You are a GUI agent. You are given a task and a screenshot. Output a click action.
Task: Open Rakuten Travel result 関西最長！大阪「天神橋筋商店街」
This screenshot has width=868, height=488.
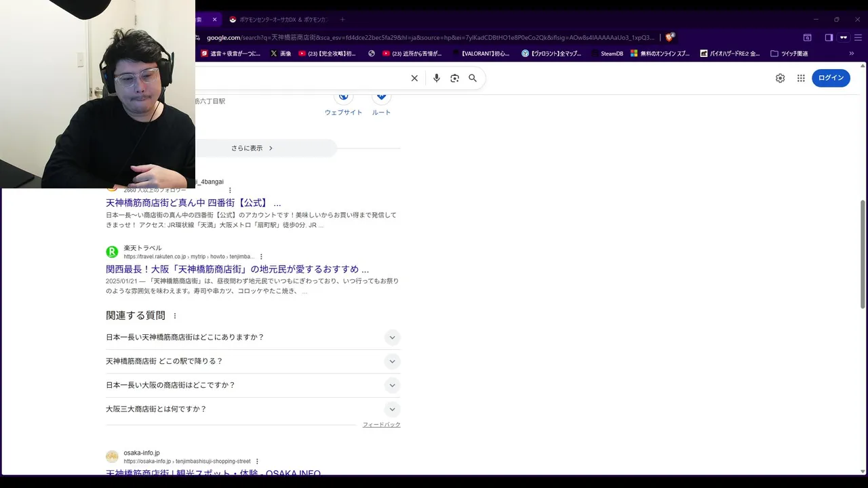pyautogui.click(x=237, y=269)
